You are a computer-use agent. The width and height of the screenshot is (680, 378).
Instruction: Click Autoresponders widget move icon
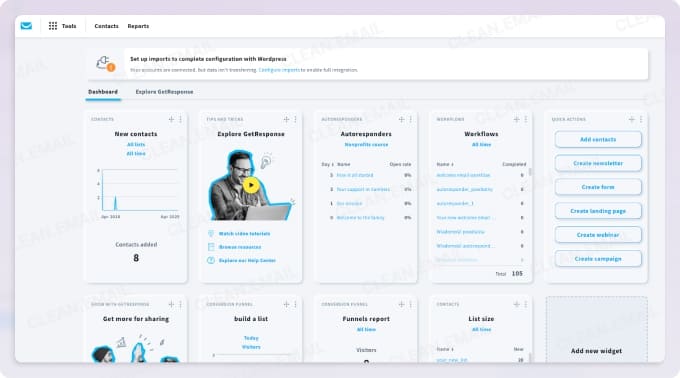(401, 119)
